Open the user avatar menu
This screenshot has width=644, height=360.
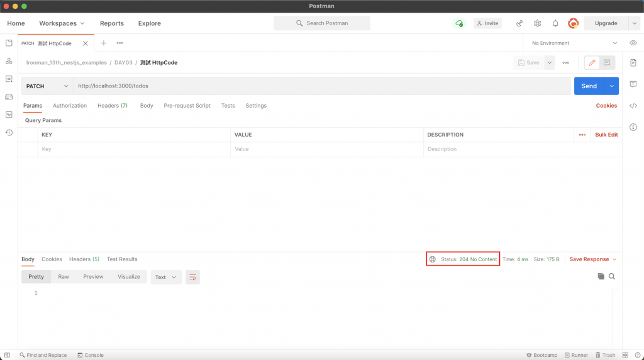click(573, 23)
